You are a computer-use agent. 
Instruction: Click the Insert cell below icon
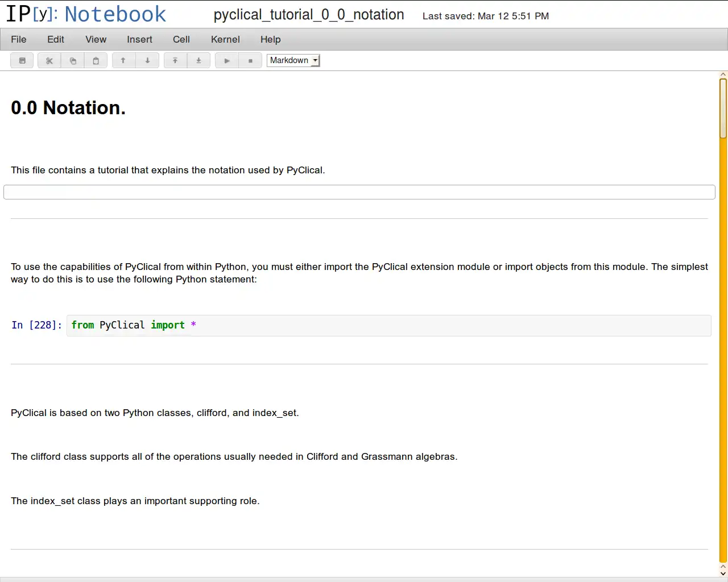click(198, 60)
